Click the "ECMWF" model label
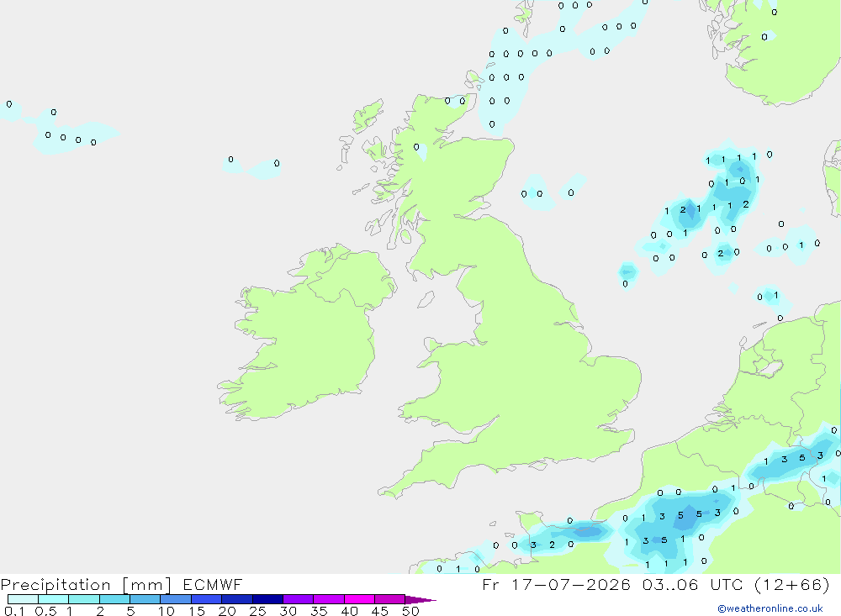 [x=213, y=585]
